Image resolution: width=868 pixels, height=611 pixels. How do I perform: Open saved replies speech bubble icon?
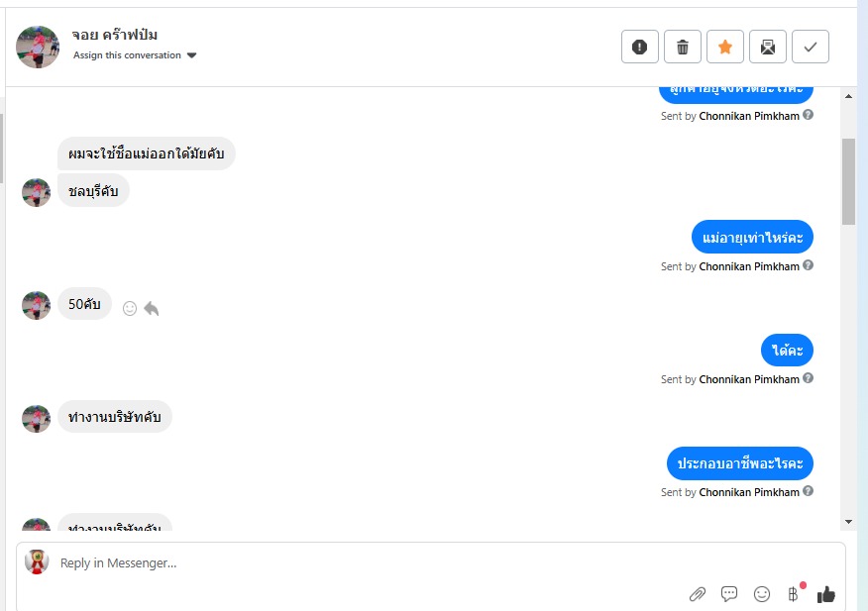pos(729,594)
